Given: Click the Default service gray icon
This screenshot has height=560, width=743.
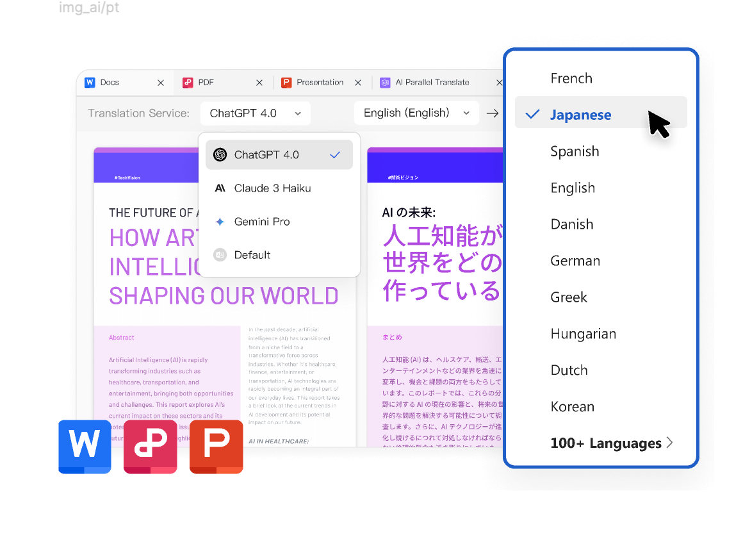Looking at the screenshot, I should pos(220,254).
